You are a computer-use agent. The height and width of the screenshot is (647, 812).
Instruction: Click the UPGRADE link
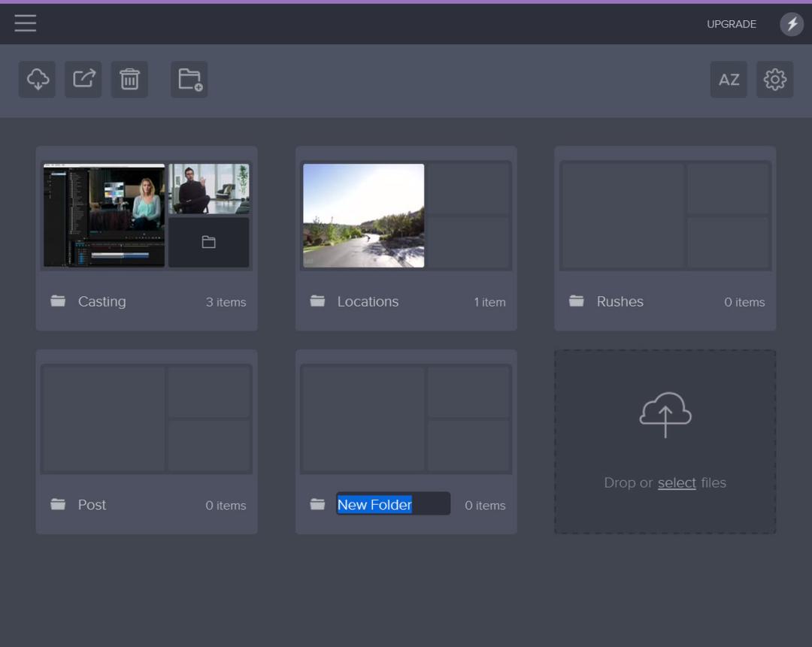coord(731,24)
